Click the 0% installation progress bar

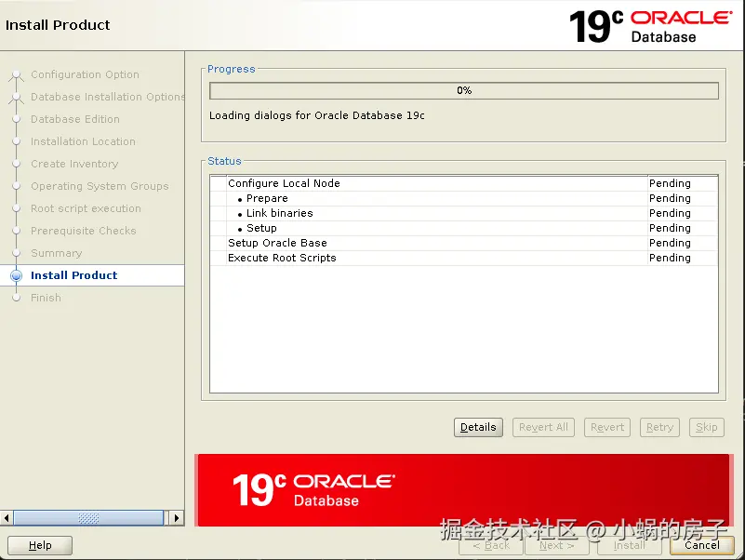tap(464, 90)
